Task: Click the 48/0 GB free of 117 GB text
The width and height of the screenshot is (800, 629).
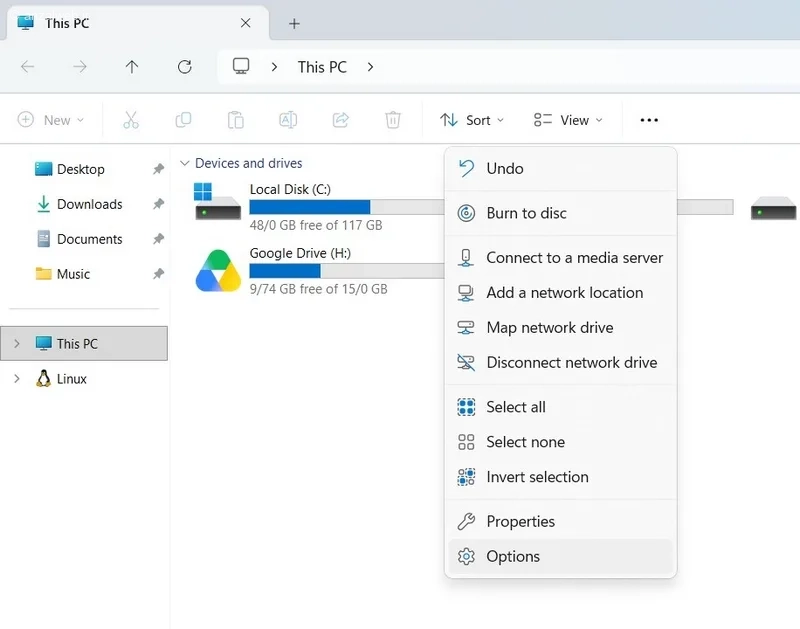Action: [316, 225]
